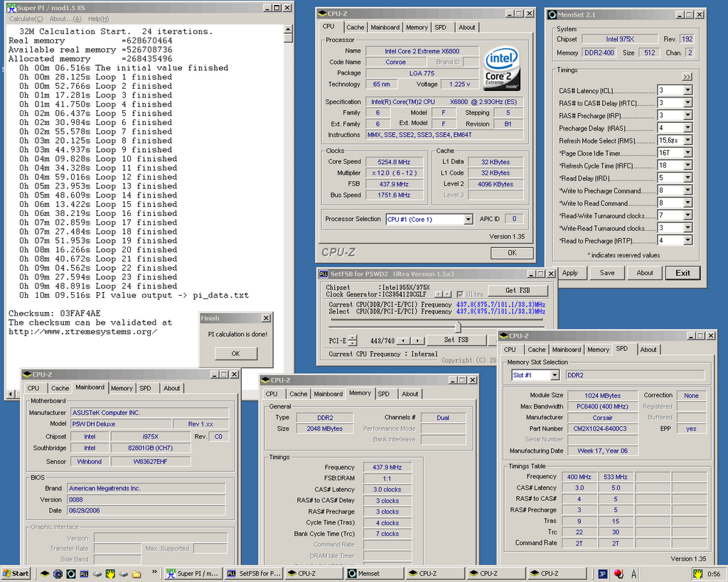Click the SetFSB title bar PLL icon

[323, 274]
